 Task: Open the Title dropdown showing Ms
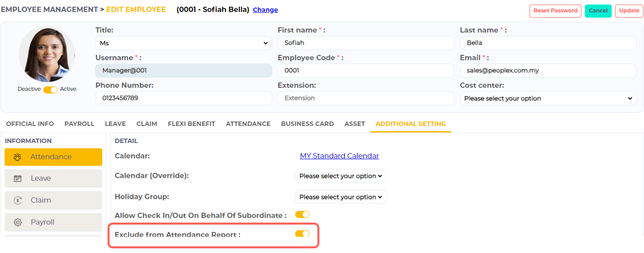183,43
